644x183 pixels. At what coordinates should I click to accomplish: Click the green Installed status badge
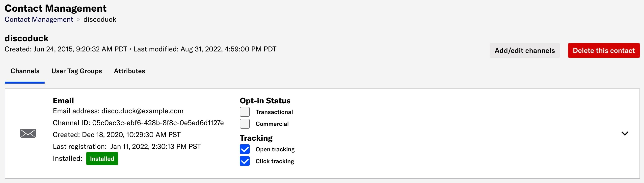coord(102,159)
